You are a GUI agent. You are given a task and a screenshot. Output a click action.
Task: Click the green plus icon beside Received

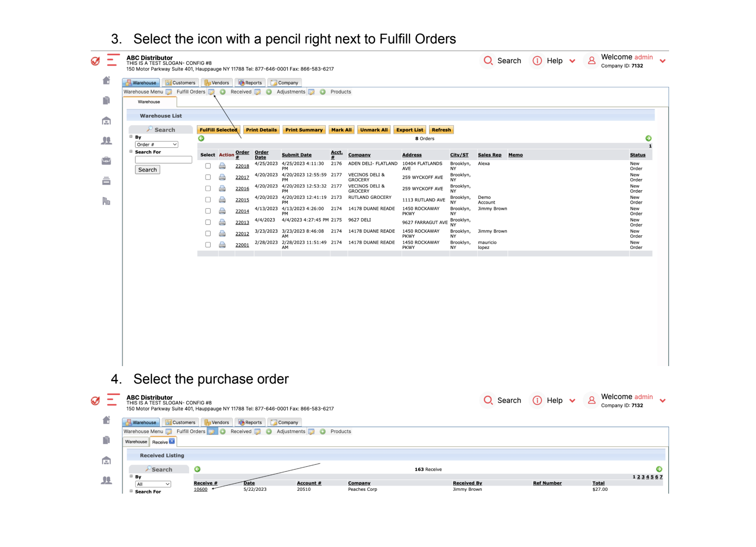pyautogui.click(x=269, y=92)
